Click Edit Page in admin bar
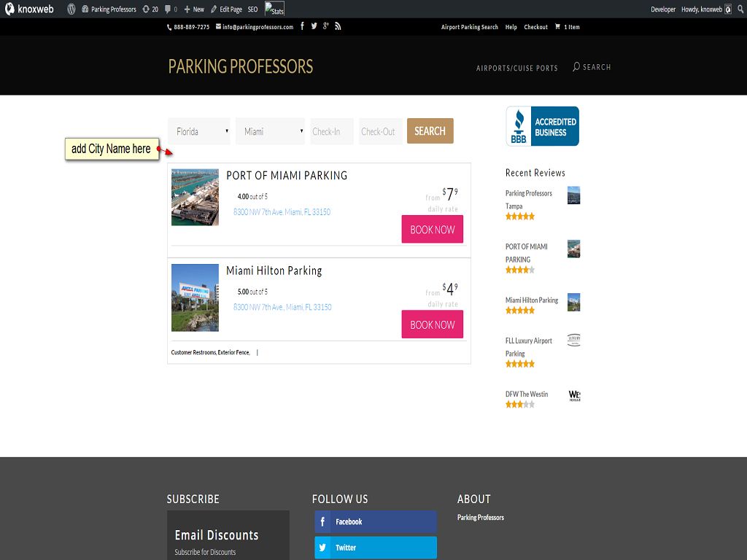 (x=226, y=9)
